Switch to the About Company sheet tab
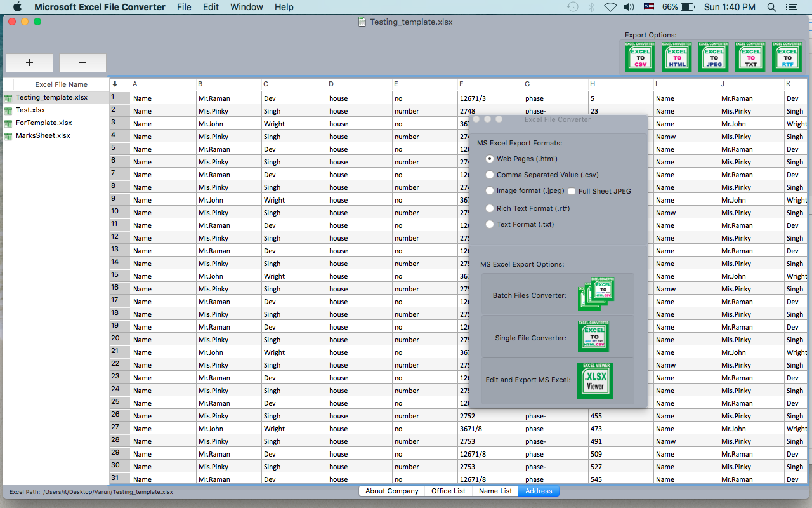Screen dimensions: 812x508 392,491
